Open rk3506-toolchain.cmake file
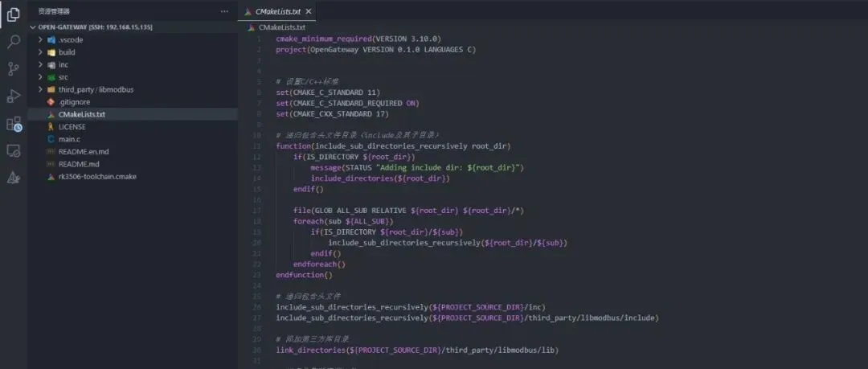The image size is (868, 369). (133, 176)
